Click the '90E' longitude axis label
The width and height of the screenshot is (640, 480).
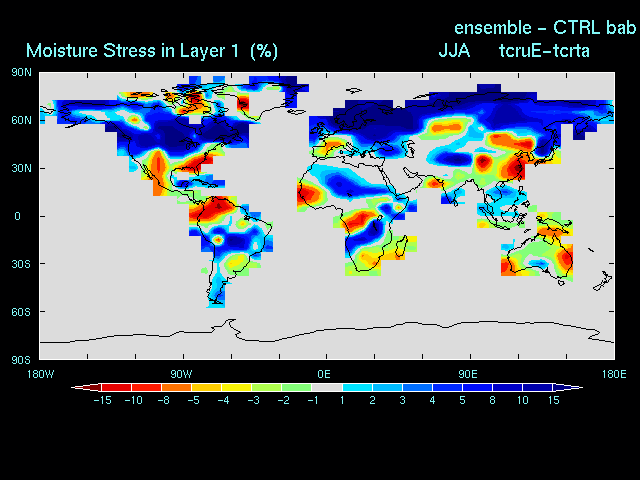click(x=468, y=373)
